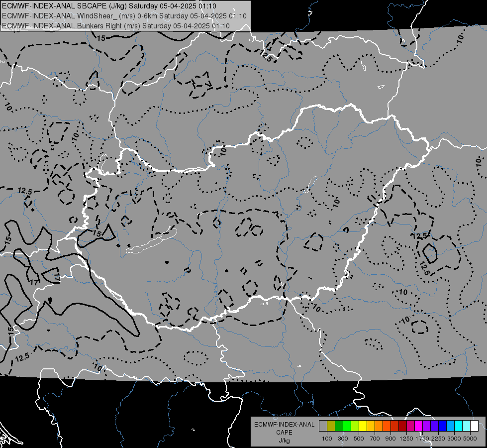Click the pure yellow CAPE legend swatch
Viewport: 487px width, 448px height.
pyautogui.click(x=363, y=426)
